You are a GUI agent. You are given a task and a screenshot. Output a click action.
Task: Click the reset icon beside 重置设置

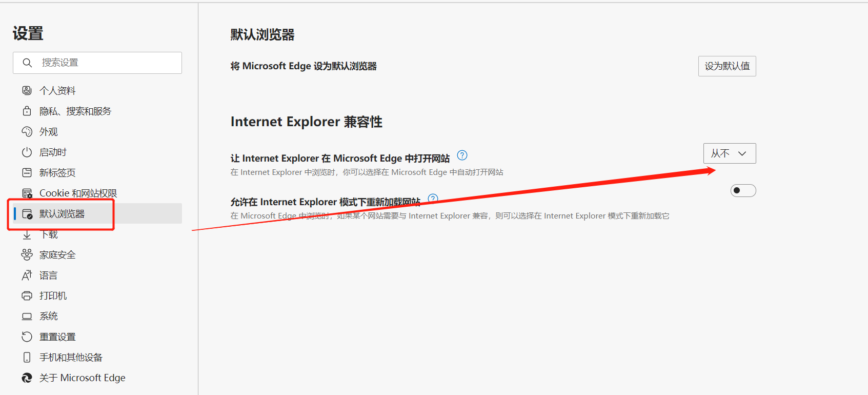click(27, 337)
